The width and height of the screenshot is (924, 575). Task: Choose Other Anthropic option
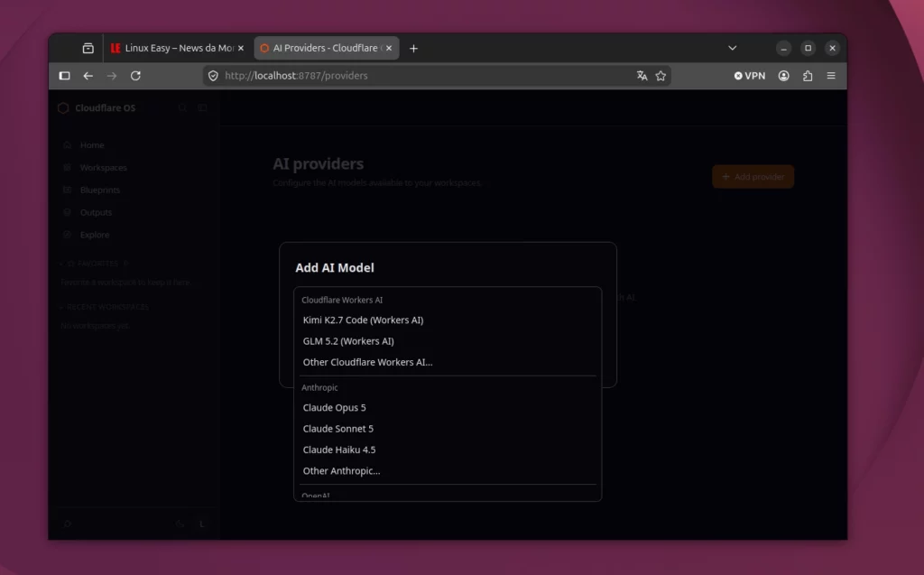tap(448, 471)
